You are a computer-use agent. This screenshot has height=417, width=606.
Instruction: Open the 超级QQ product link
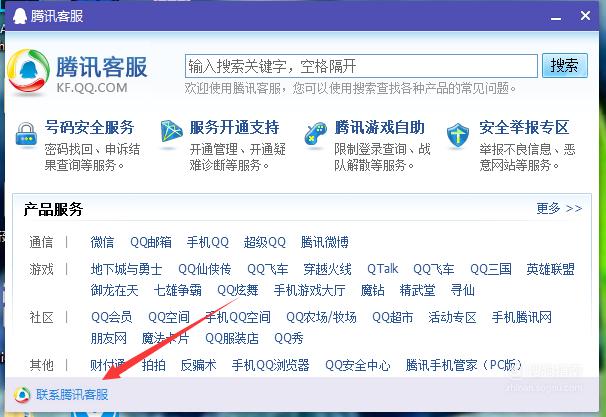coord(265,242)
